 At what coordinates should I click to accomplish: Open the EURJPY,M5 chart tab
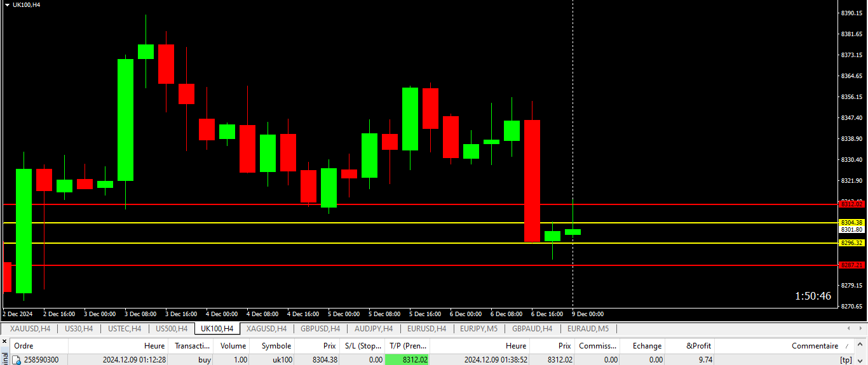479,328
